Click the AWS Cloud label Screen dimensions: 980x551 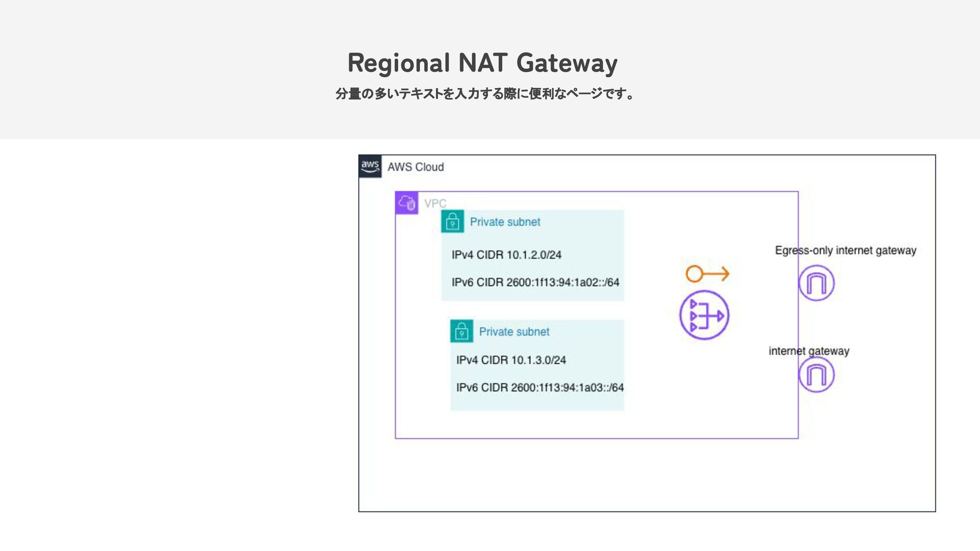[415, 167]
